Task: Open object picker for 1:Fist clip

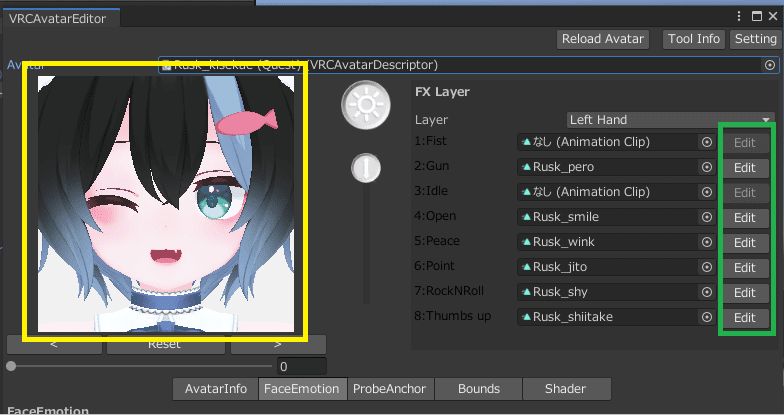Action: tap(706, 142)
